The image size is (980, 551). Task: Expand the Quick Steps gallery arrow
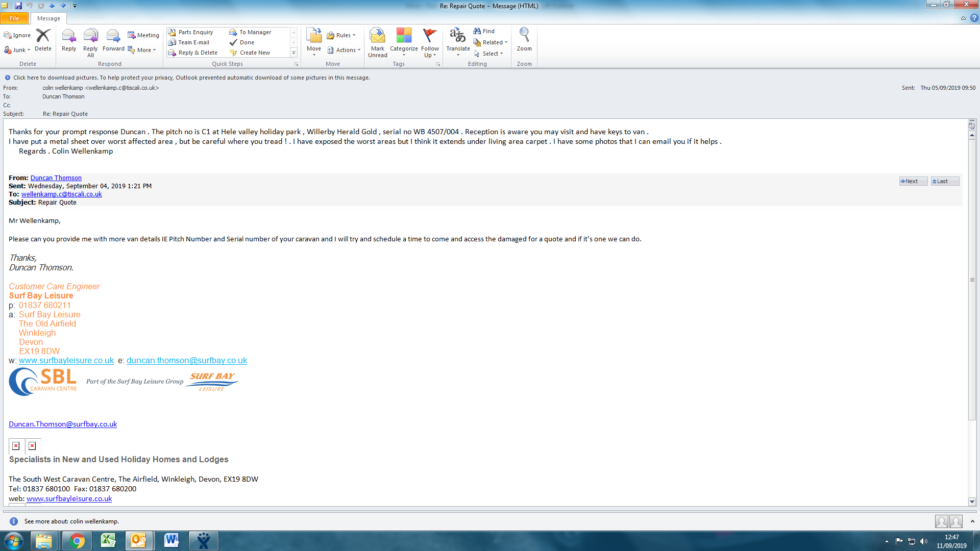coord(293,53)
